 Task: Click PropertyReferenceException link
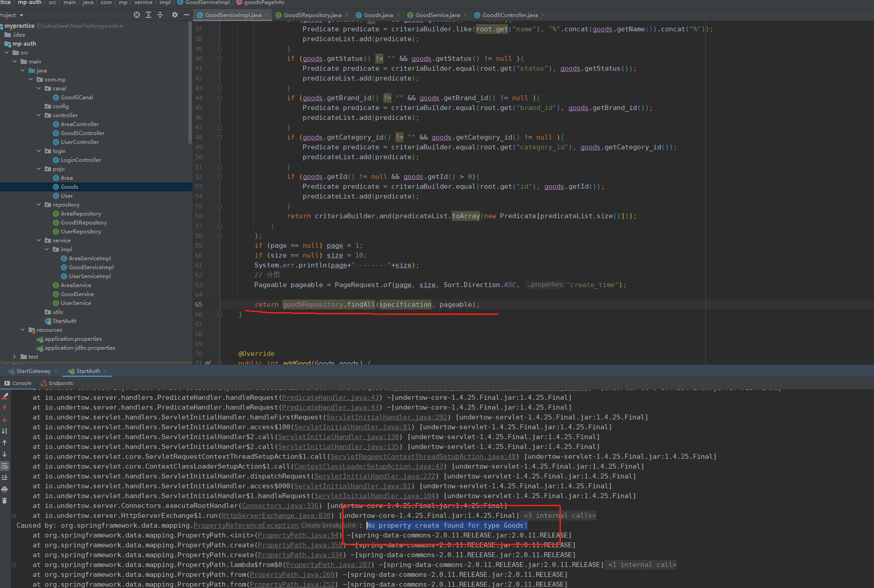tap(246, 526)
